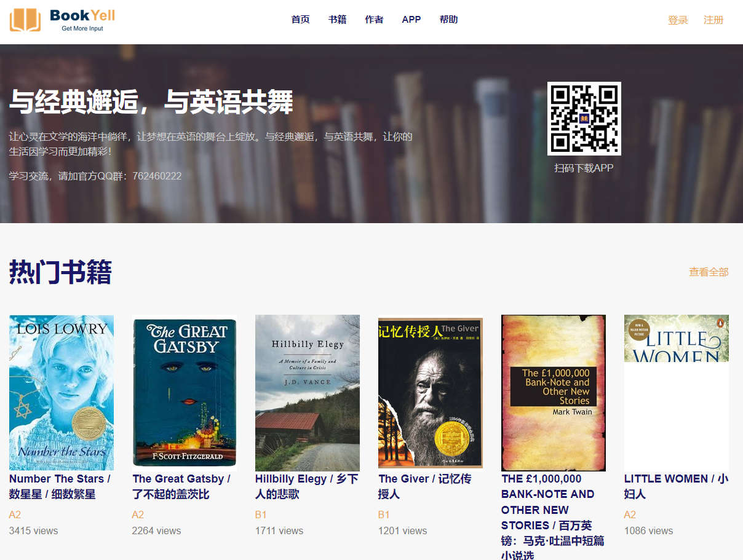
Task: Click the BookYell Get More Input wordmark
Action: [x=82, y=20]
